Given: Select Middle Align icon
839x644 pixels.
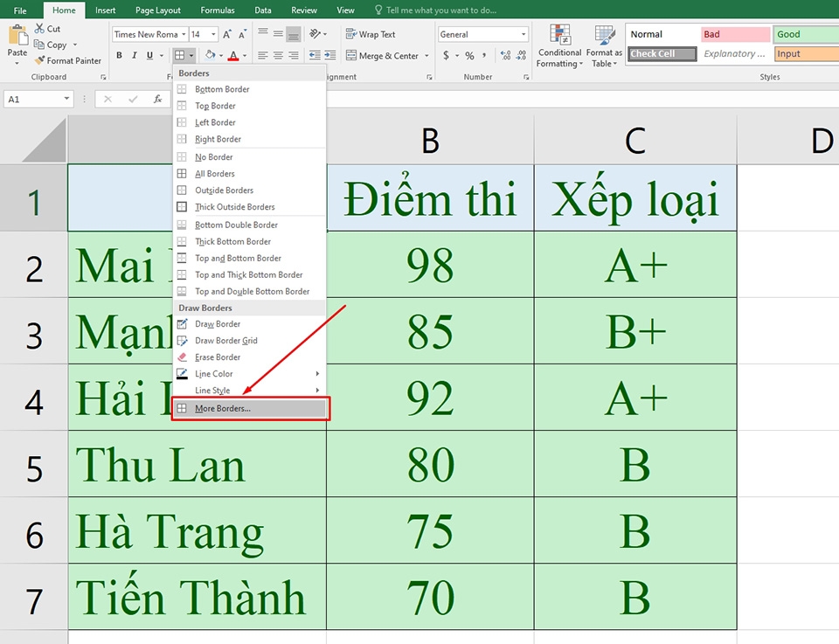Looking at the screenshot, I should point(278,34).
